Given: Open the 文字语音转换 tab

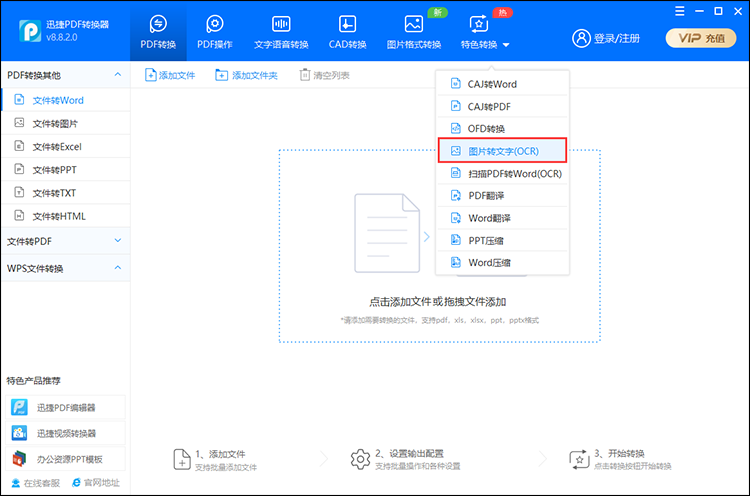Looking at the screenshot, I should tap(281, 33).
